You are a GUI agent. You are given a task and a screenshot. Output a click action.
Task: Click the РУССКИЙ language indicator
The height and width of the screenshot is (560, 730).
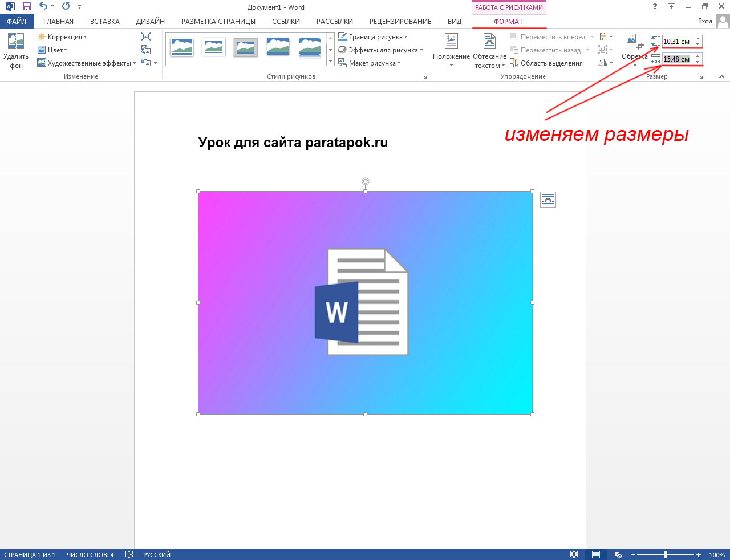[x=157, y=555]
